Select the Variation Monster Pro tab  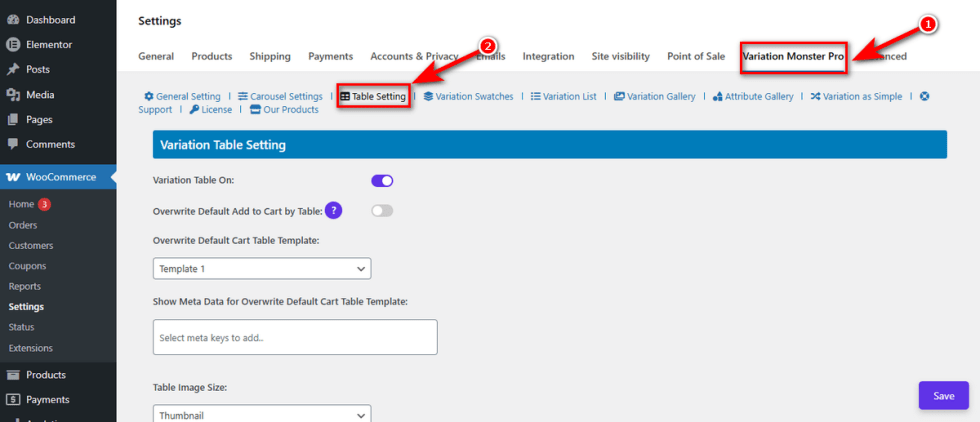click(794, 56)
